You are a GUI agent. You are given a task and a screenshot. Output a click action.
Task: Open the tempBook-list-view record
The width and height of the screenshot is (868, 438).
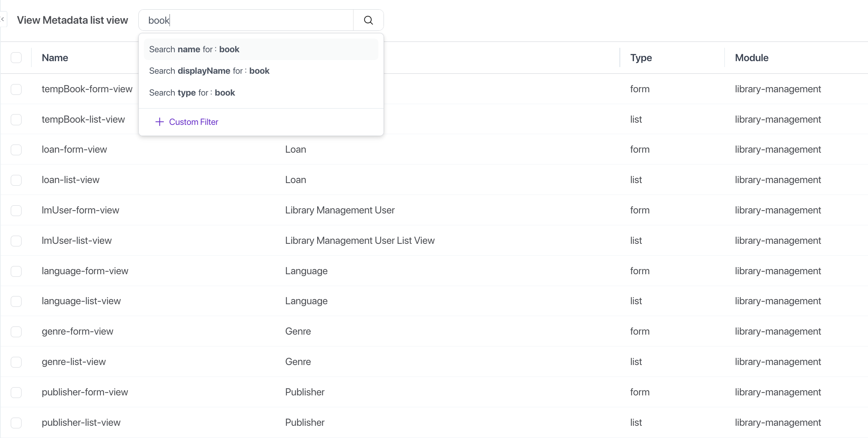[83, 119]
